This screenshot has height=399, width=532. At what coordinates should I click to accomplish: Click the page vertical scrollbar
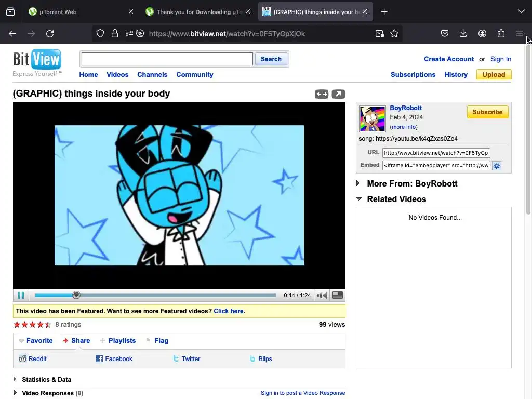528,129
